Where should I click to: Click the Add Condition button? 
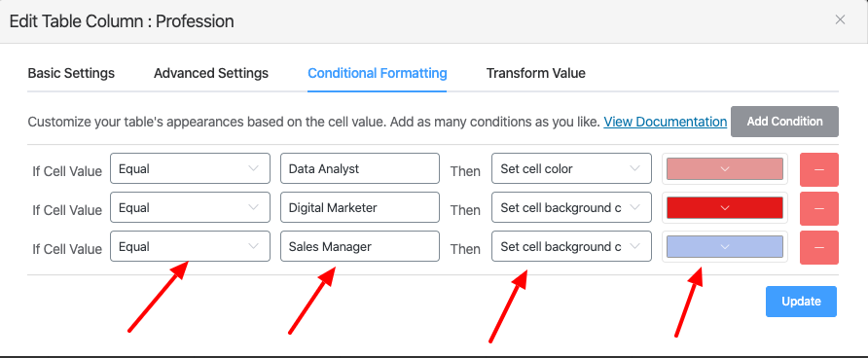coord(784,122)
